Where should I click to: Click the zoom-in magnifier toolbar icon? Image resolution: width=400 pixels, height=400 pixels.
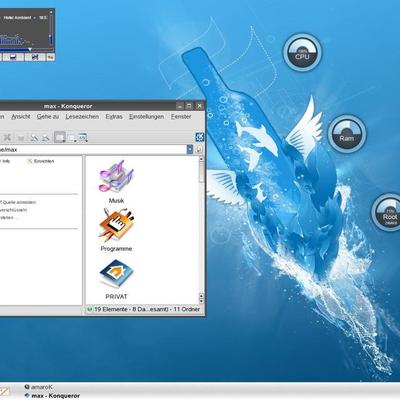(34, 137)
